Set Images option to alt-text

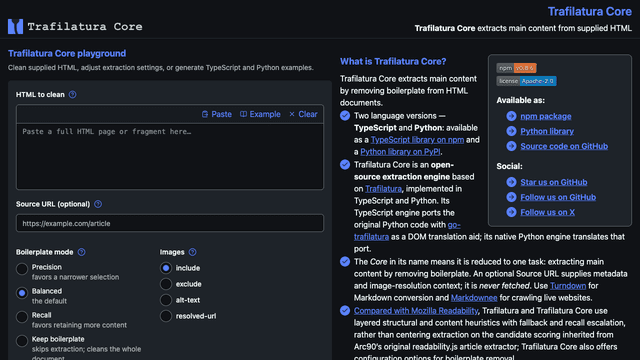click(166, 300)
